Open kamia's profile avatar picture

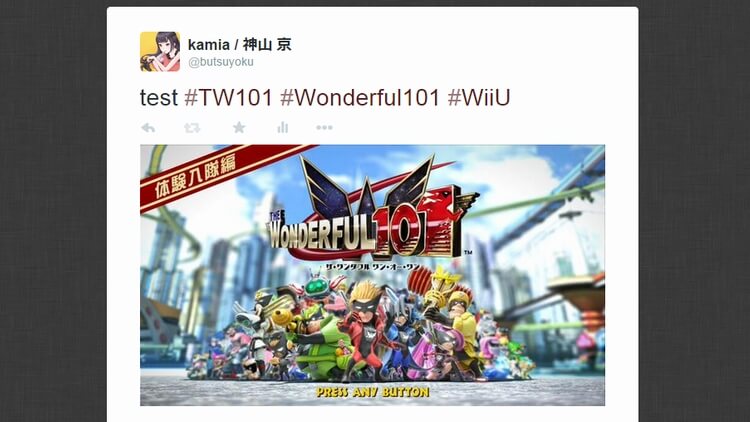(160, 52)
